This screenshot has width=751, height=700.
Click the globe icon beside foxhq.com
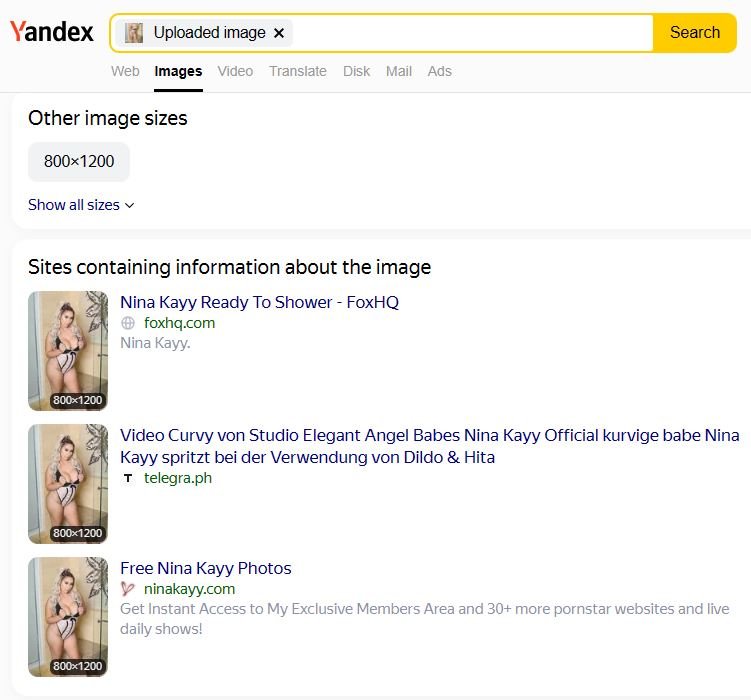[x=128, y=323]
